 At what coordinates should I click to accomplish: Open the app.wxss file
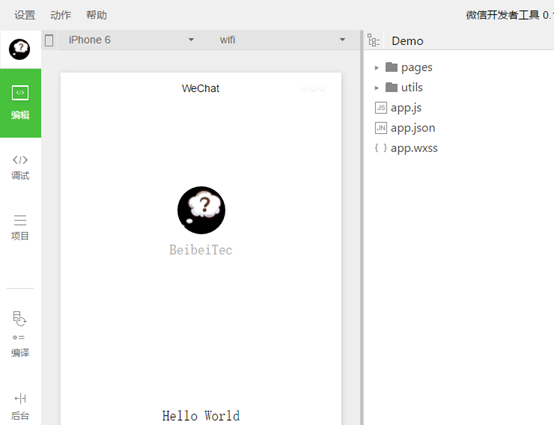pyautogui.click(x=406, y=148)
